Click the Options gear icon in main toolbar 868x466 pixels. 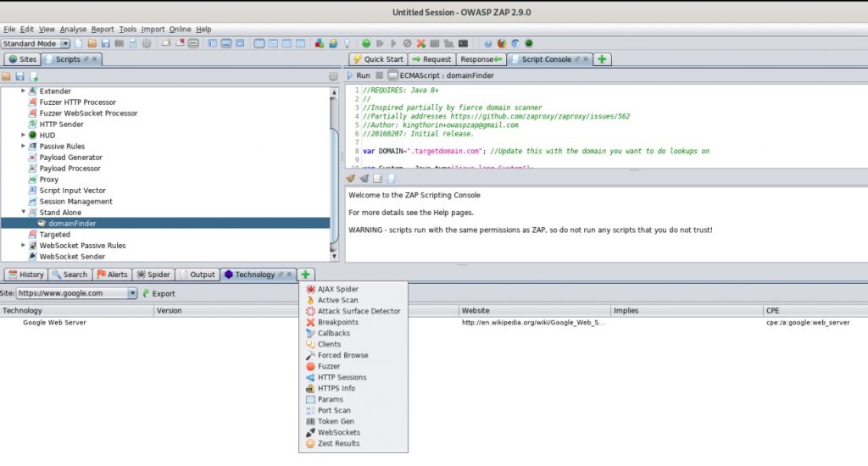pos(147,43)
